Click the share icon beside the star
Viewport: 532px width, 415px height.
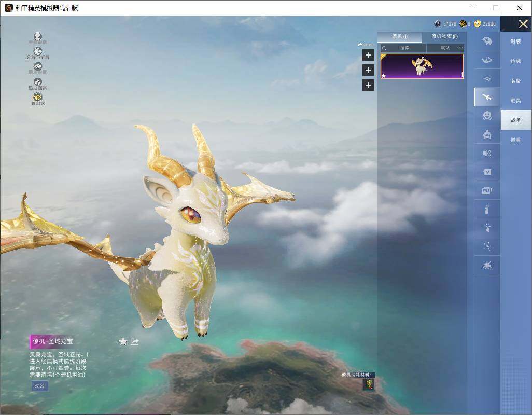tap(135, 341)
